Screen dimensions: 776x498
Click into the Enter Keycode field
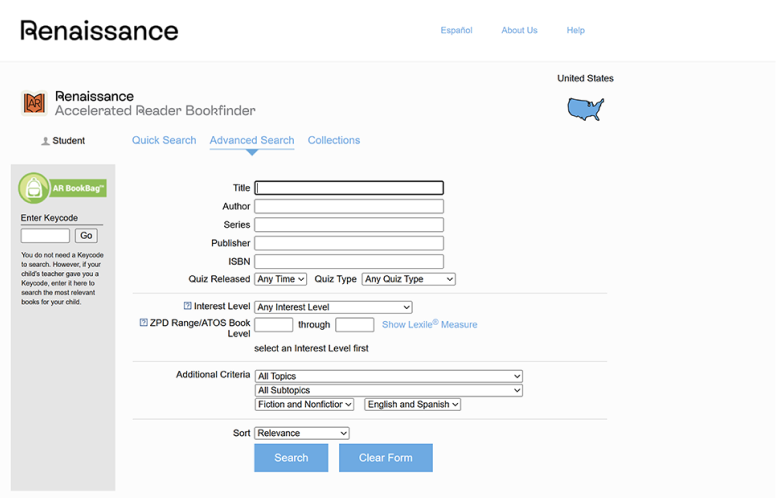pos(45,236)
